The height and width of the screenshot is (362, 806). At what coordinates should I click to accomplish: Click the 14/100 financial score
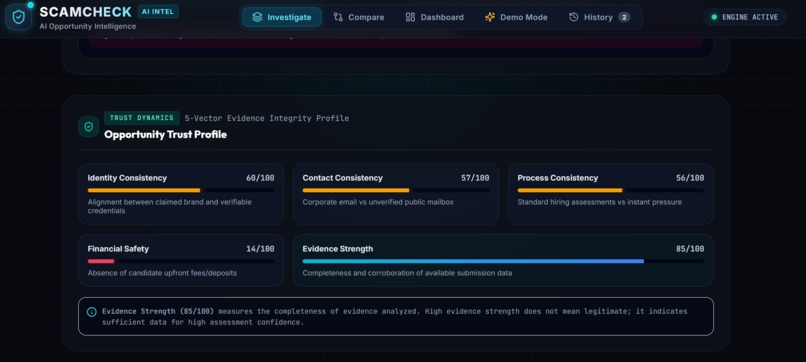coord(260,249)
